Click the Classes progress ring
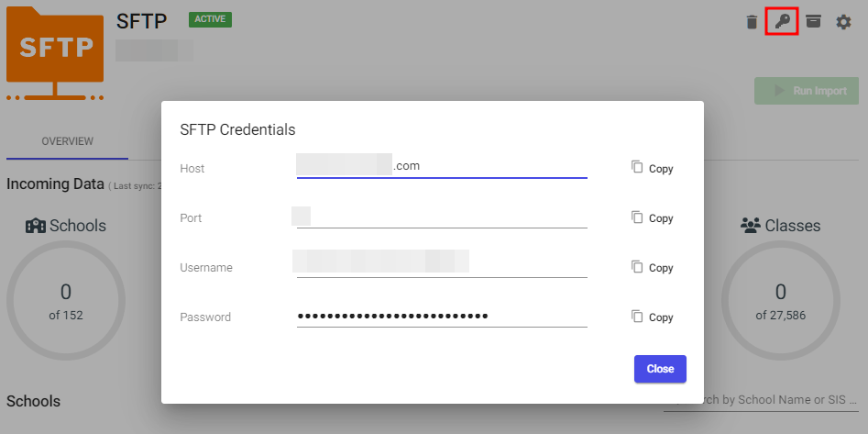 780,301
